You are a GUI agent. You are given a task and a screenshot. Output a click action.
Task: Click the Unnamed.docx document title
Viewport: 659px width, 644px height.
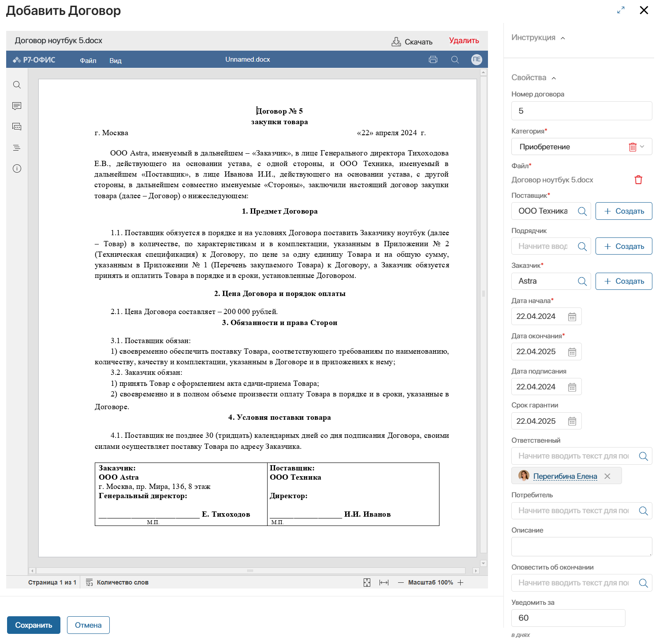point(248,59)
